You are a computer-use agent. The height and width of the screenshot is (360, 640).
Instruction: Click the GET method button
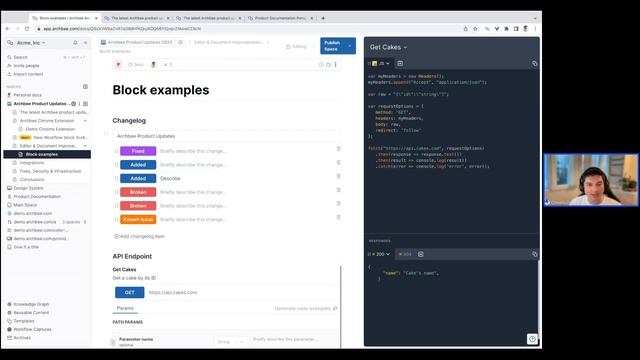coord(129,293)
